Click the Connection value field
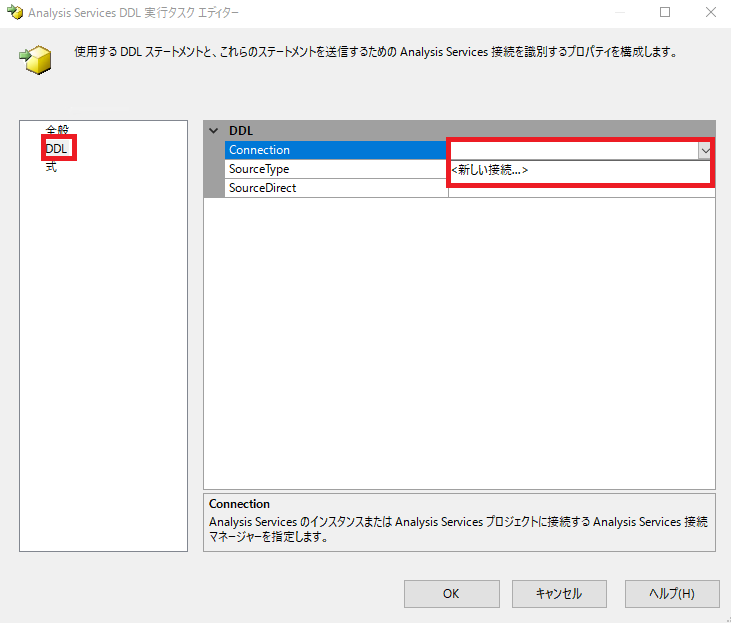This screenshot has height=623, width=731. [x=573, y=151]
